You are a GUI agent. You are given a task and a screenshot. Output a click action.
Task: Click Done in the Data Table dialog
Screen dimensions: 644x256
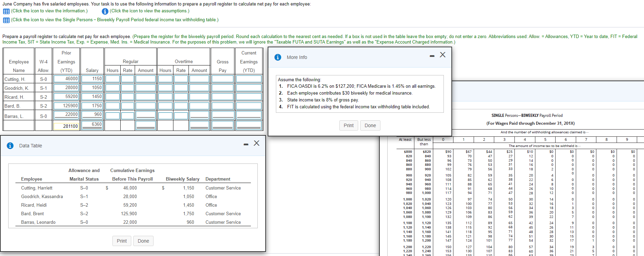(143, 241)
